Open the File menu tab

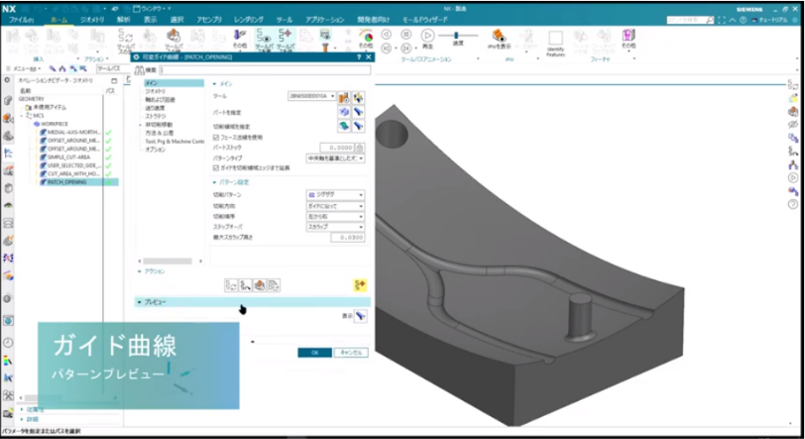(x=21, y=20)
